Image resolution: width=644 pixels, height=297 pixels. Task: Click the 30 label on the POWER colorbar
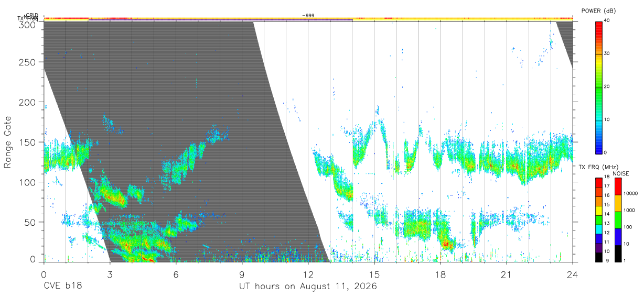point(607,53)
